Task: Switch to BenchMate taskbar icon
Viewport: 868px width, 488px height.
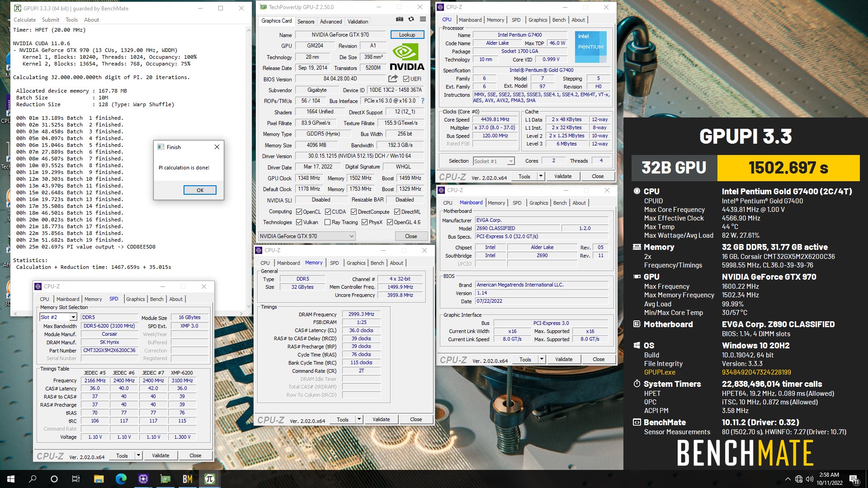Action: [x=187, y=479]
